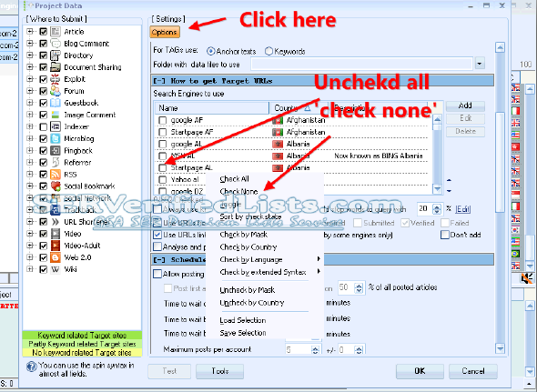Click the OK button
Screen dimensions: 537x392
tap(420, 371)
